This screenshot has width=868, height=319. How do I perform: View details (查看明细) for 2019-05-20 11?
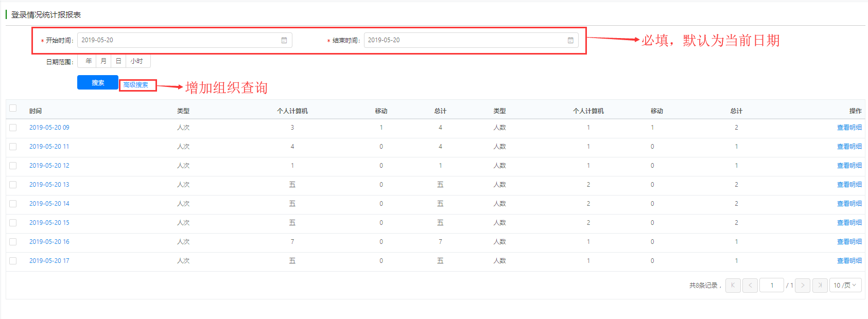coord(849,147)
